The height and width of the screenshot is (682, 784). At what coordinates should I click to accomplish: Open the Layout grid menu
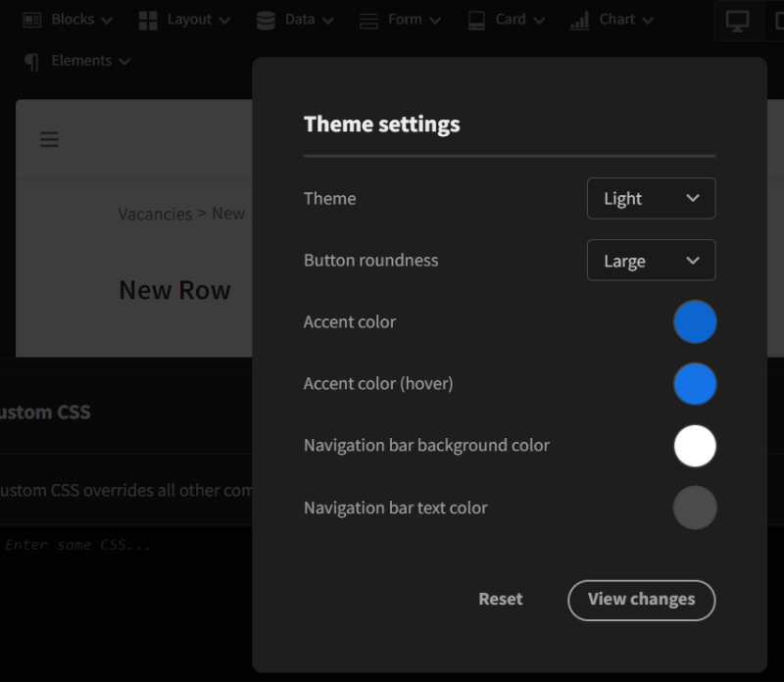tap(184, 20)
